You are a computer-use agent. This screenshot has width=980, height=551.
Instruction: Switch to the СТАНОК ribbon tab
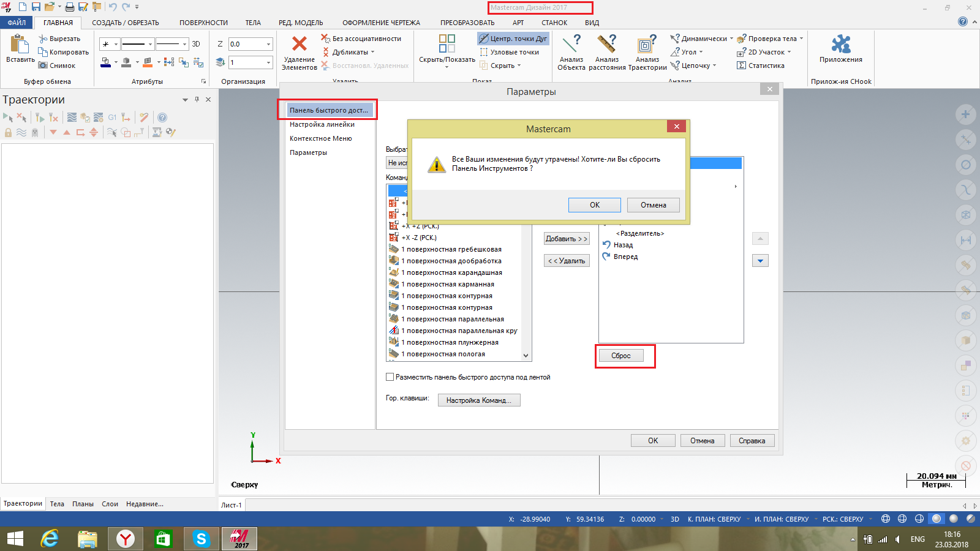pyautogui.click(x=554, y=23)
